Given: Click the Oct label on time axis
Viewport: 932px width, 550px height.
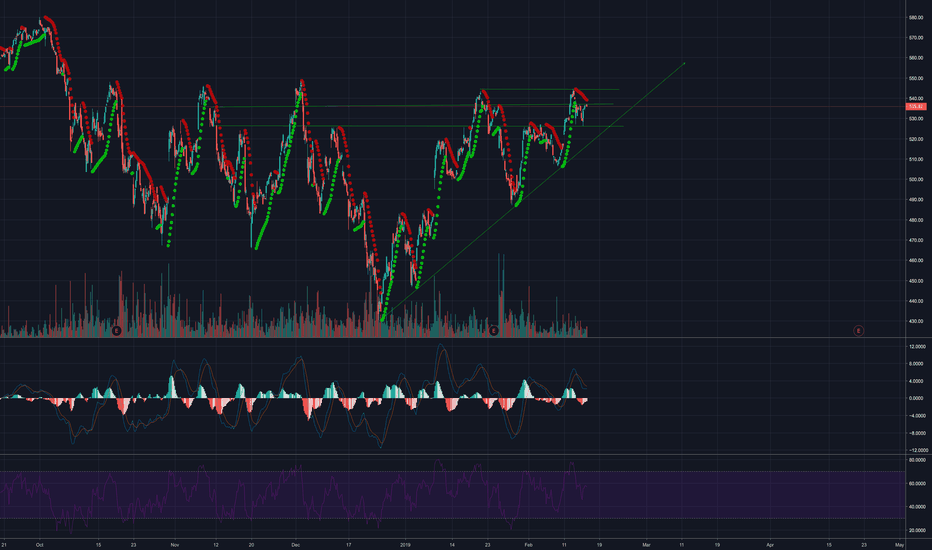Looking at the screenshot, I should (40, 545).
